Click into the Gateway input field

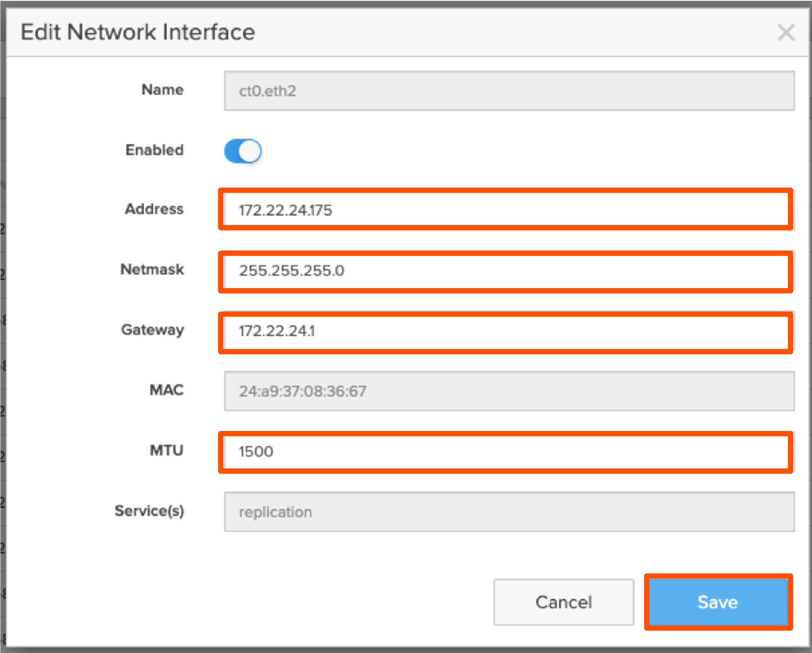click(x=505, y=332)
